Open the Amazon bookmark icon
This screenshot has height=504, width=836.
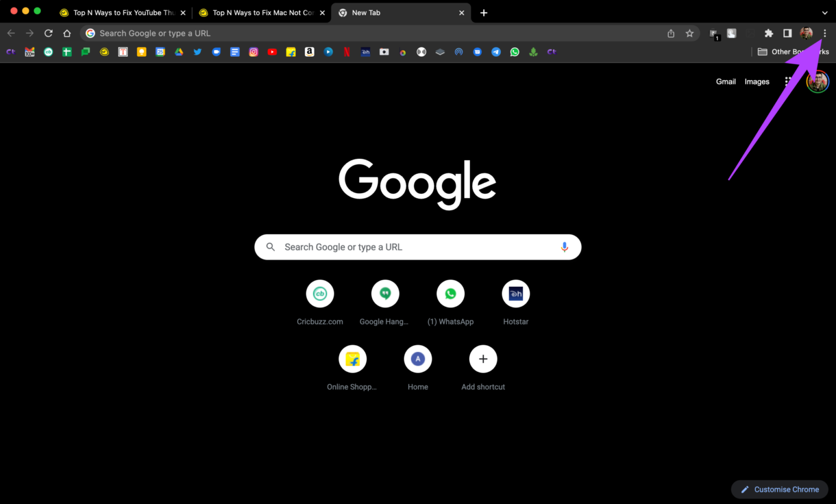coord(309,52)
